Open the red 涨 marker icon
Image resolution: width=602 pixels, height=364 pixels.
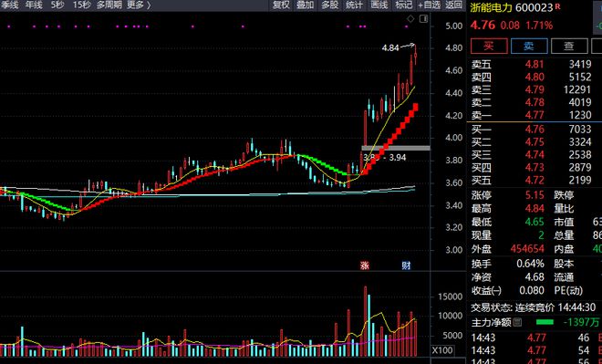[x=364, y=265]
